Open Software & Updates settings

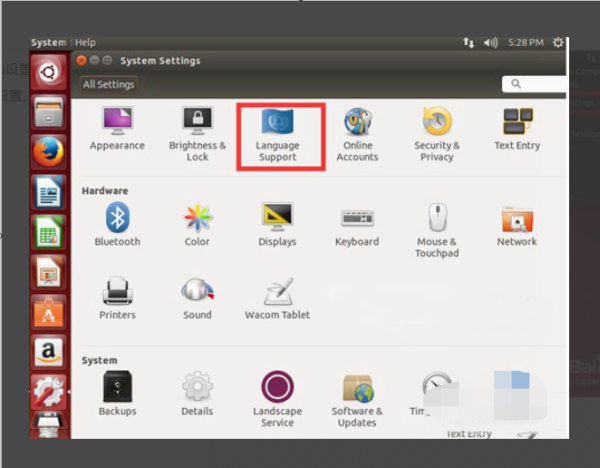coord(357,401)
